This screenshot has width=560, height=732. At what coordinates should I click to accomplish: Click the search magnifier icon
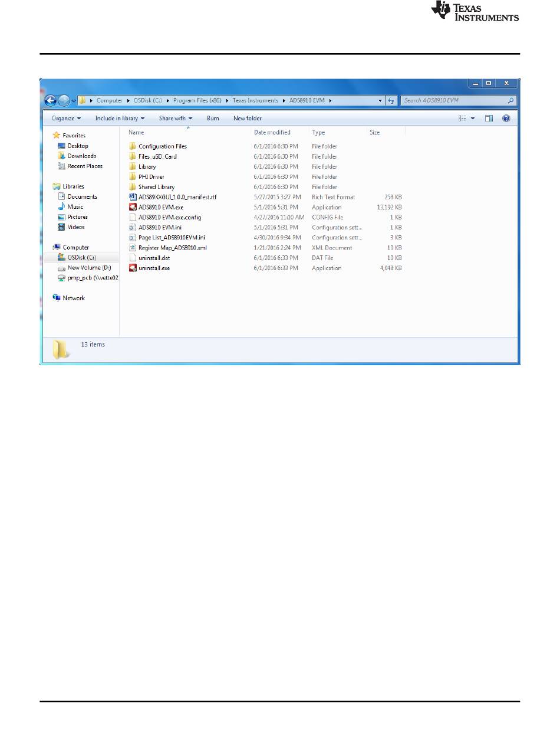pyautogui.click(x=511, y=101)
